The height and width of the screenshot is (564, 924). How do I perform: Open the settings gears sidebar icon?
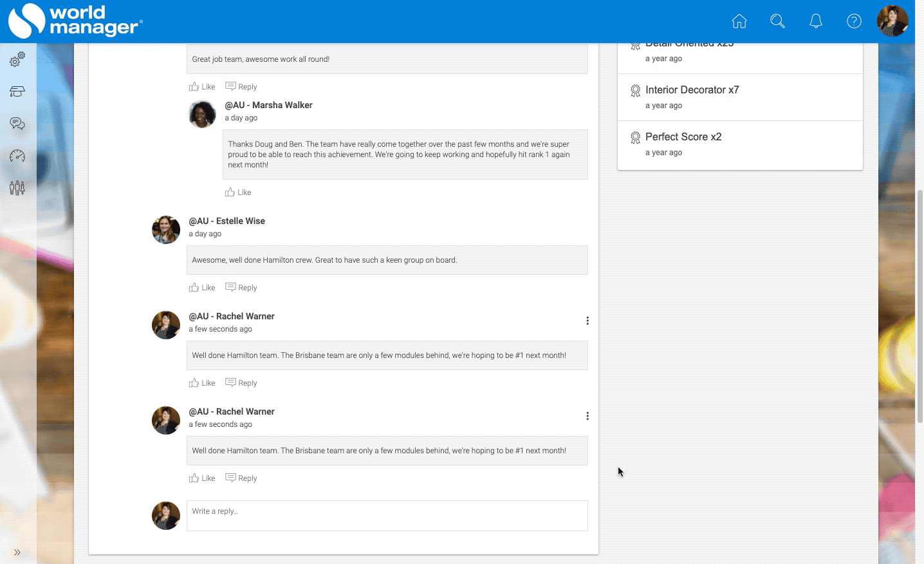(x=17, y=59)
